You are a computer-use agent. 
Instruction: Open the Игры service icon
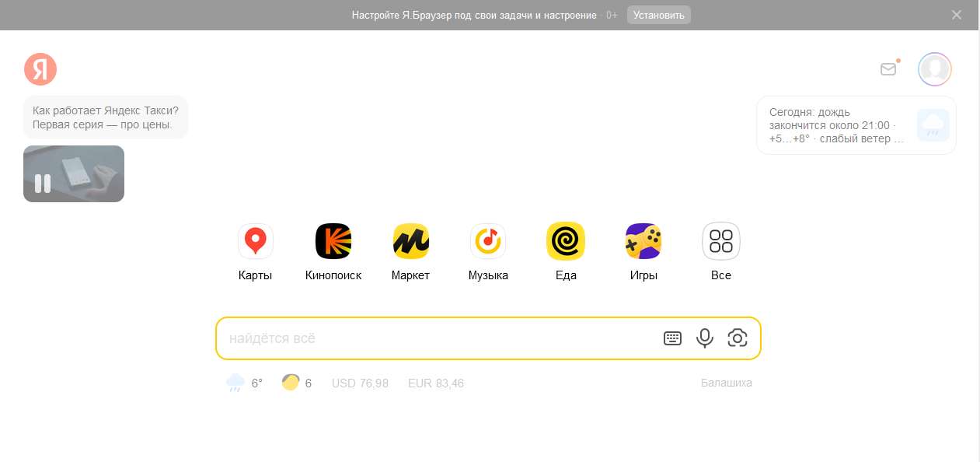pos(643,241)
